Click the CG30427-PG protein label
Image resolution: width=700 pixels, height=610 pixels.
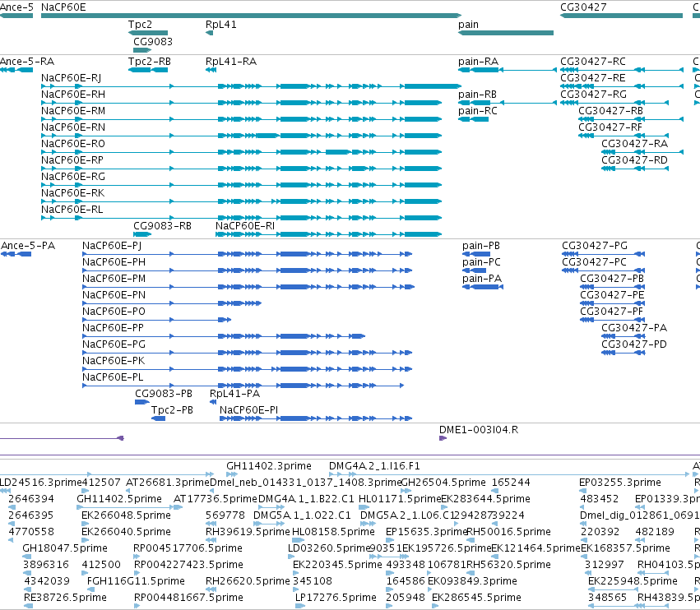pos(595,246)
